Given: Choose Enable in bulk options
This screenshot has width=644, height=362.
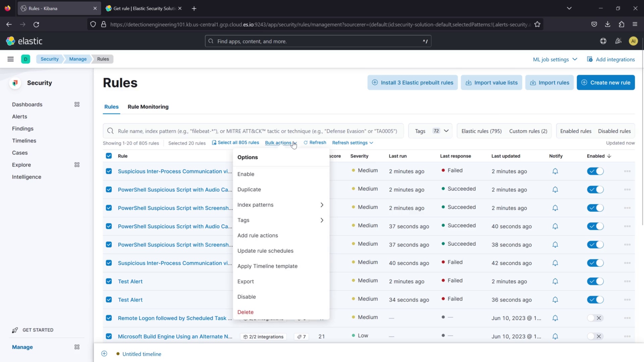Looking at the screenshot, I should [x=281, y=174].
